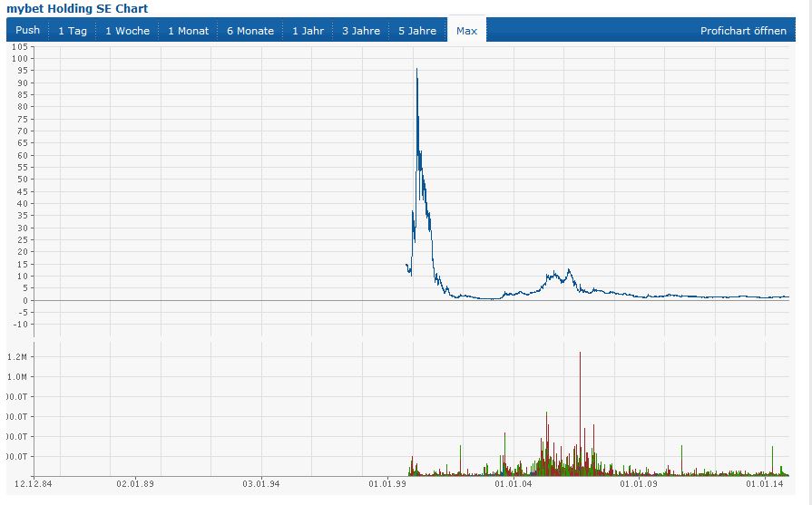Switch chart to 1 Woche range
Image resolution: width=812 pixels, height=505 pixels.
[x=127, y=31]
